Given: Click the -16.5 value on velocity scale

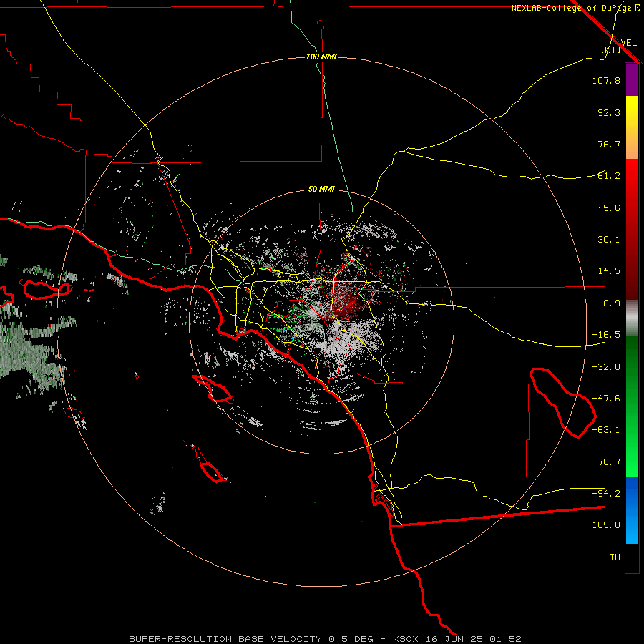Looking at the screenshot, I should tap(606, 335).
